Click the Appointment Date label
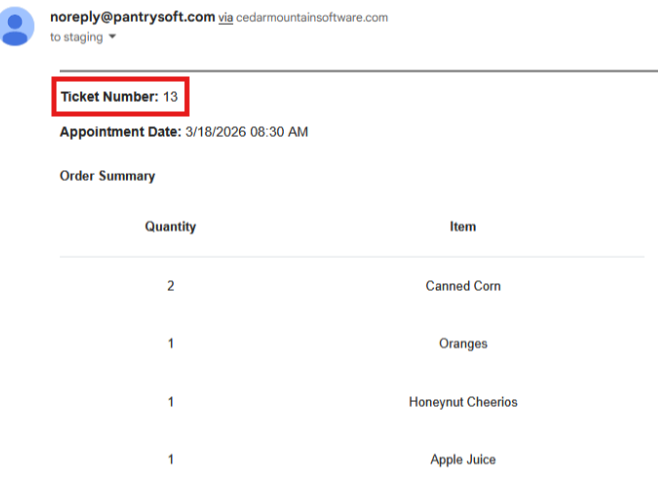658x482 pixels. coord(120,132)
